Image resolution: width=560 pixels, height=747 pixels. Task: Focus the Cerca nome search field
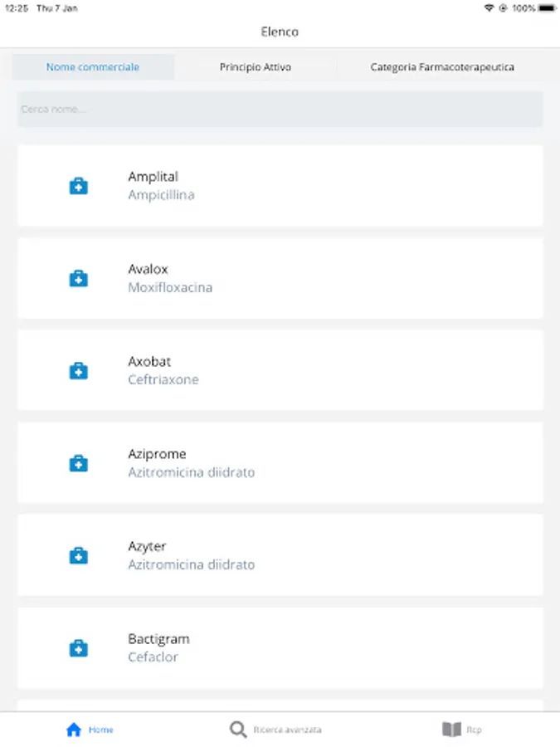[280, 109]
